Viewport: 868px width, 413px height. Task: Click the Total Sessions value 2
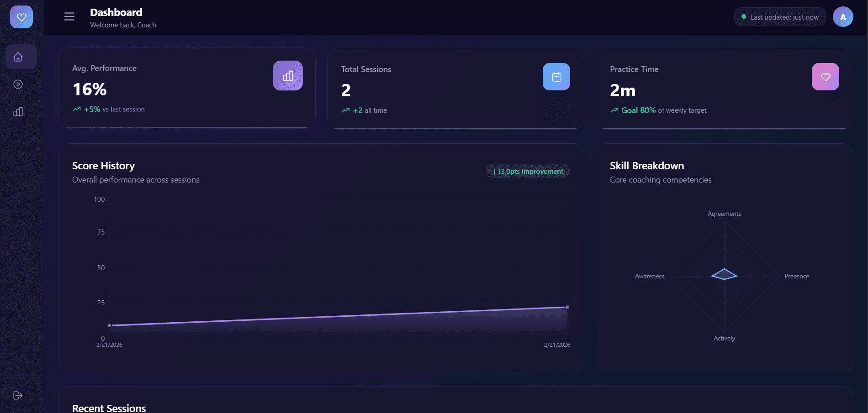pyautogui.click(x=346, y=90)
